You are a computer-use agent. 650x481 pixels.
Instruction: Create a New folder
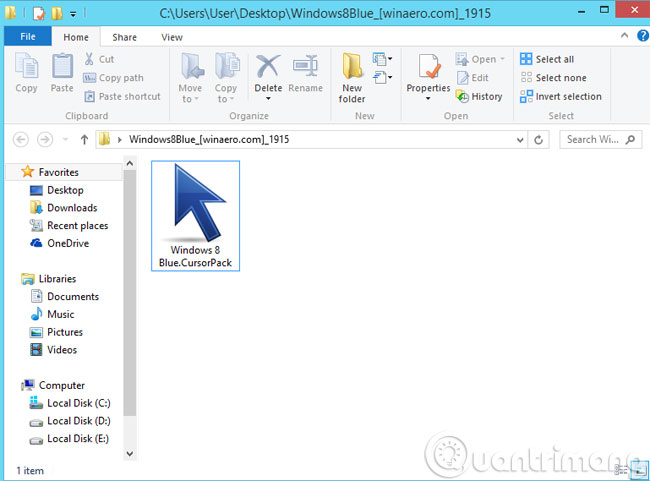pyautogui.click(x=352, y=78)
